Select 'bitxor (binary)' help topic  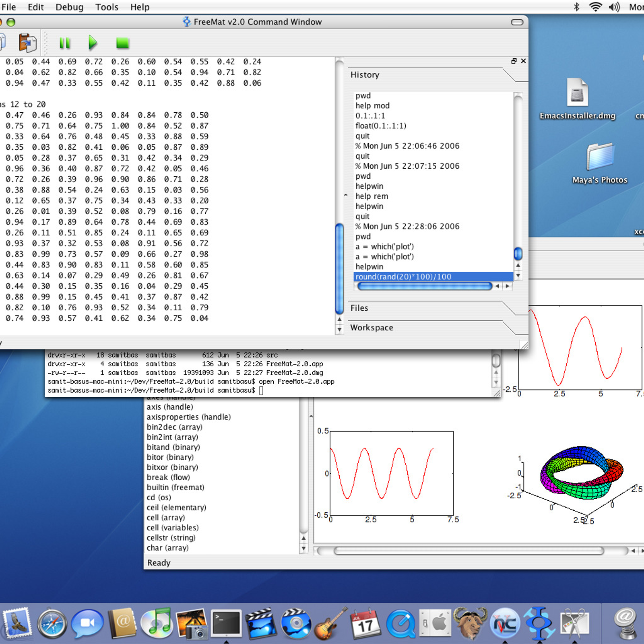(172, 467)
